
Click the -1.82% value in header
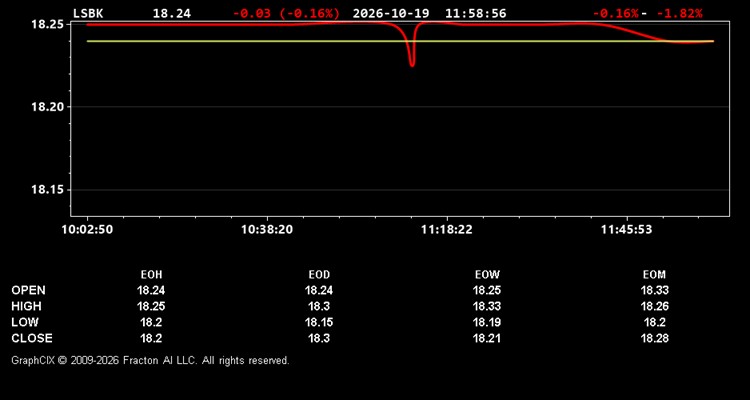680,13
